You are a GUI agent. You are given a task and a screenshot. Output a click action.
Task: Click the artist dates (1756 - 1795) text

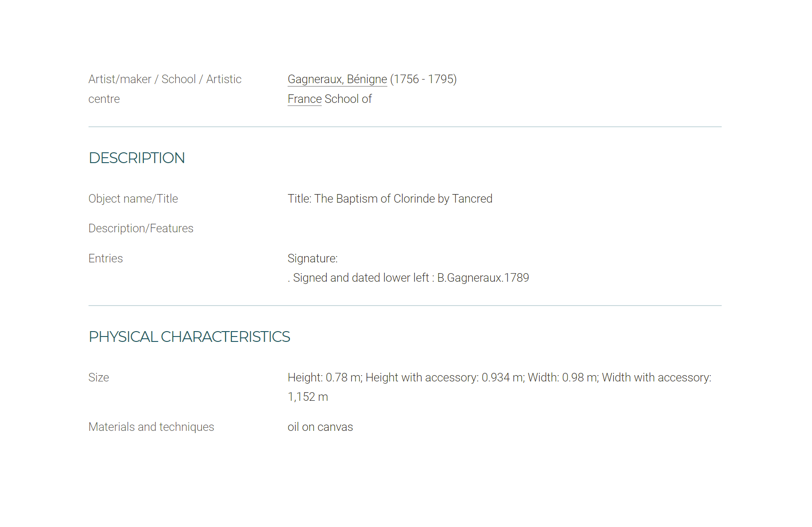(423, 80)
